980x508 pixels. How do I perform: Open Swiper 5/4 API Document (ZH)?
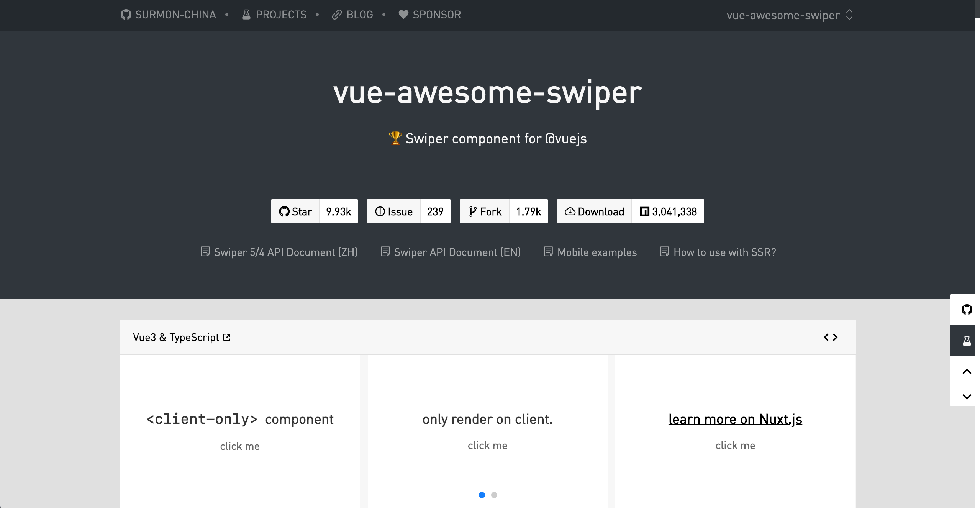(x=279, y=252)
